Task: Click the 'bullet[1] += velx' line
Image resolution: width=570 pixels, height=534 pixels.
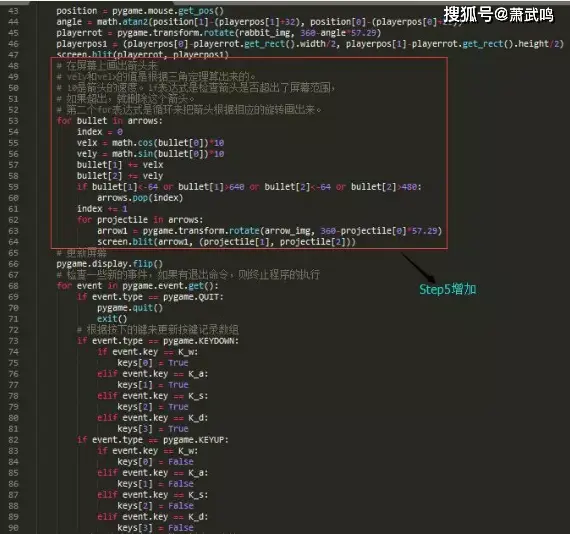Action: click(x=120, y=165)
